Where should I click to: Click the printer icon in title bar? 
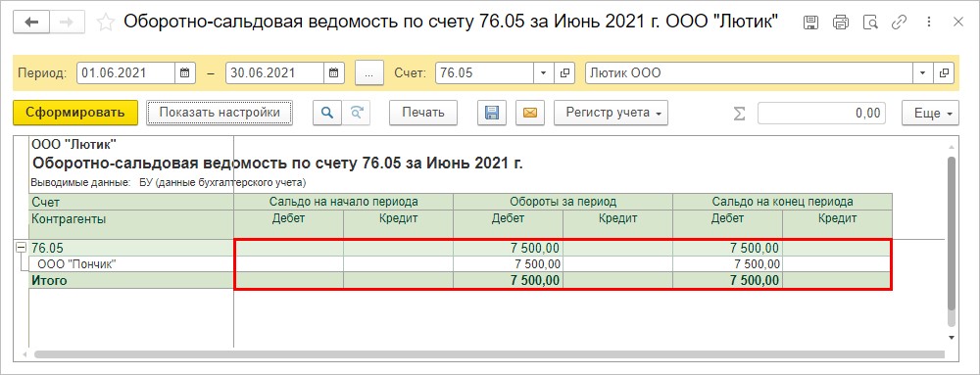click(841, 23)
